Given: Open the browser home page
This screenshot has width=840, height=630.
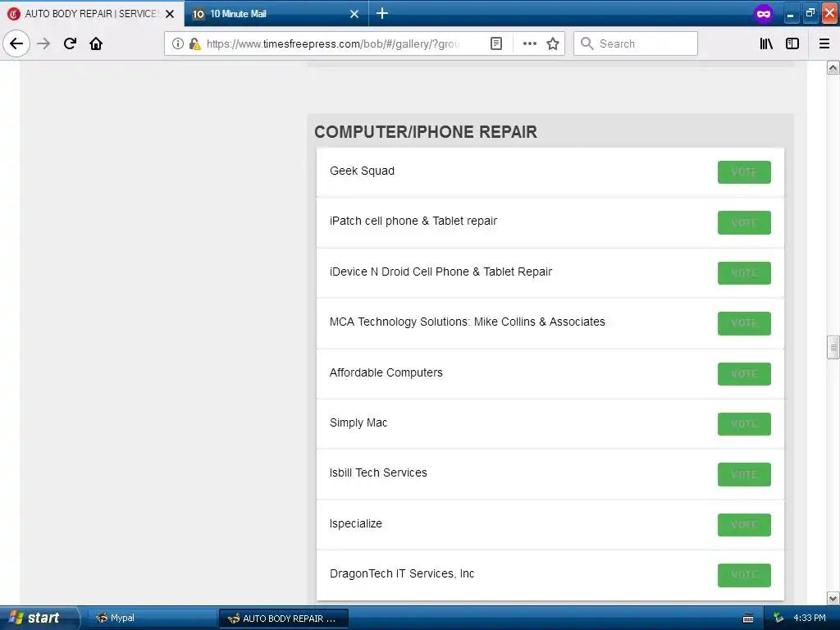Looking at the screenshot, I should point(96,43).
